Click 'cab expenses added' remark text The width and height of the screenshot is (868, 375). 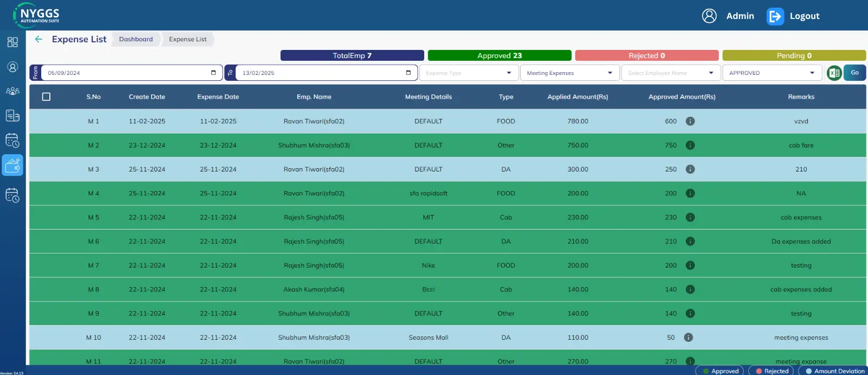801,289
